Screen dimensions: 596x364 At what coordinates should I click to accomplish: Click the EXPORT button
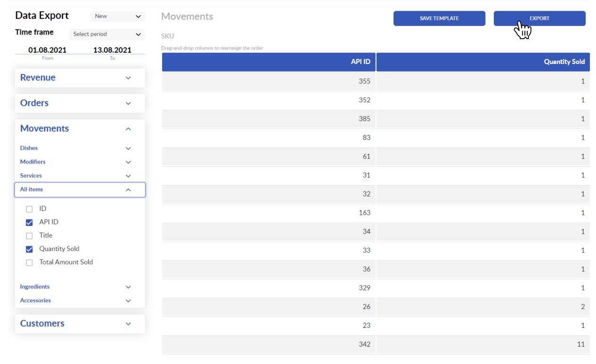click(x=539, y=18)
